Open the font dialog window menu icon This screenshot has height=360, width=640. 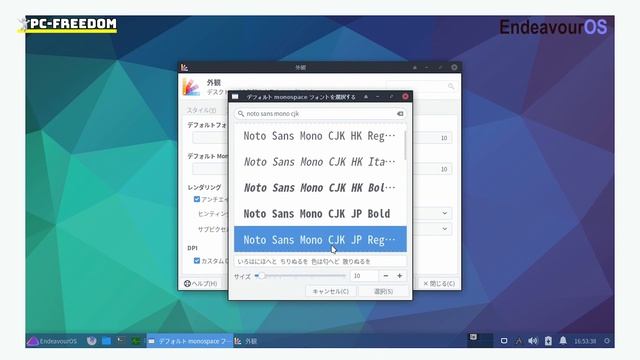click(x=235, y=97)
